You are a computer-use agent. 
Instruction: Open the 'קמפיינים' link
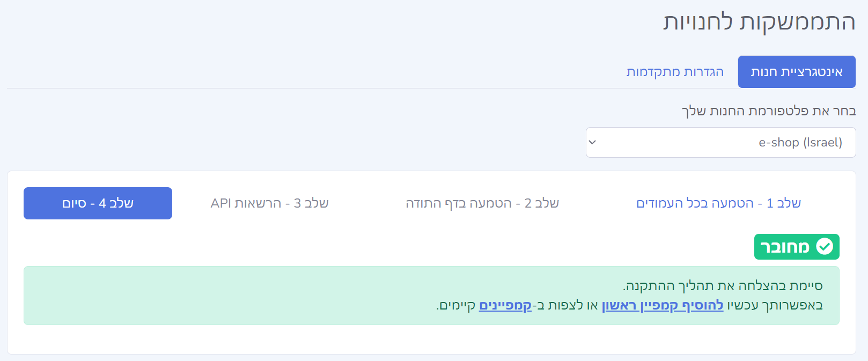click(x=505, y=305)
